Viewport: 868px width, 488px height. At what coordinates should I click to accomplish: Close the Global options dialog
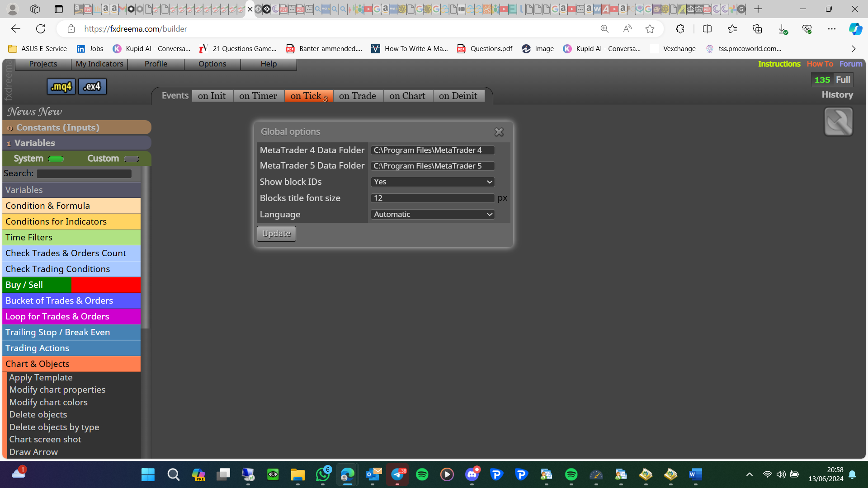(499, 132)
